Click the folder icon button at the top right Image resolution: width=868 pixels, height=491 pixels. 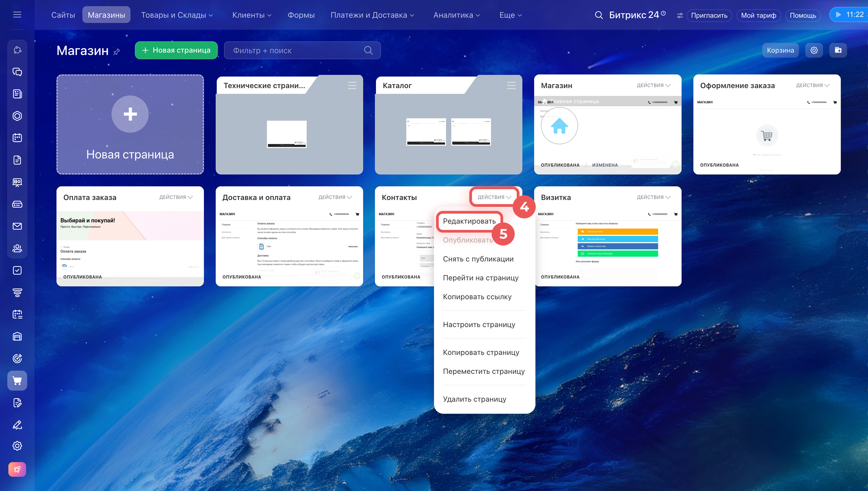coord(838,50)
